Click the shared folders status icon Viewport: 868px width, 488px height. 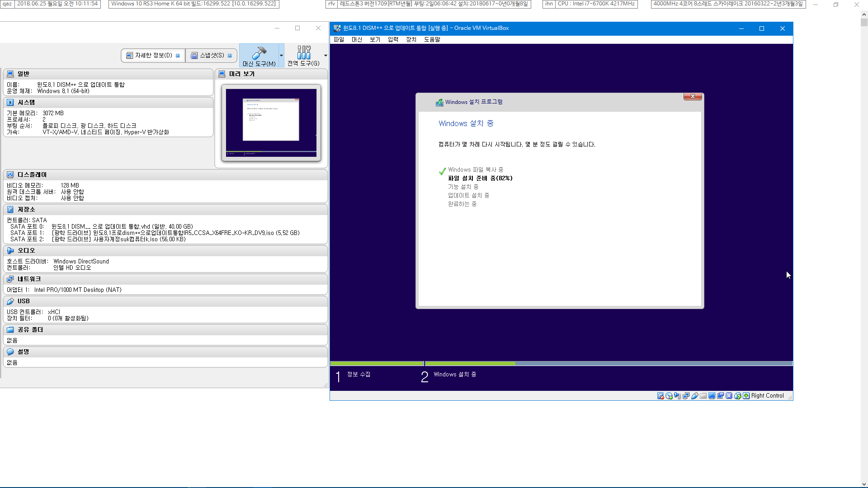pos(703,396)
